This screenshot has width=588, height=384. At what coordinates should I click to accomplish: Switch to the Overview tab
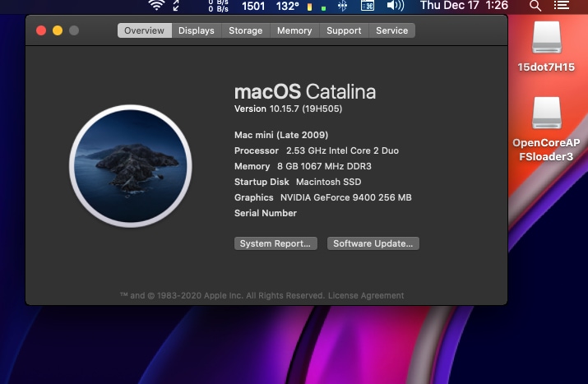click(145, 30)
